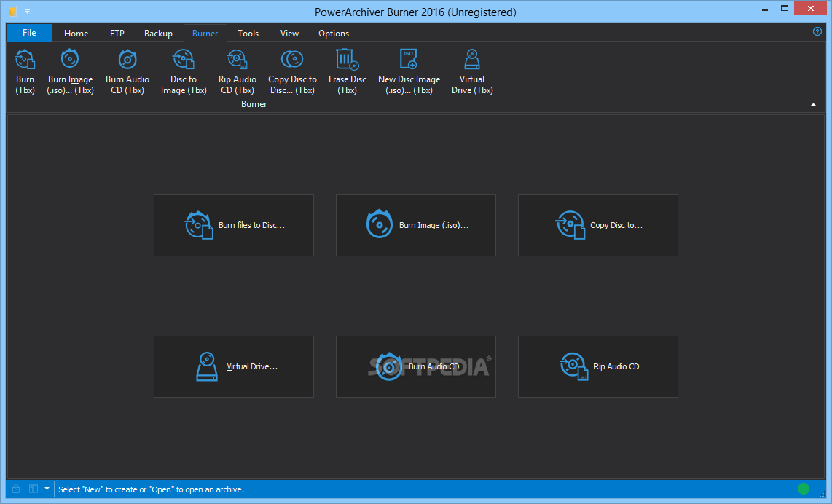Viewport: 832px width, 504px height.
Task: Switch to the Home tab
Action: pos(76,33)
